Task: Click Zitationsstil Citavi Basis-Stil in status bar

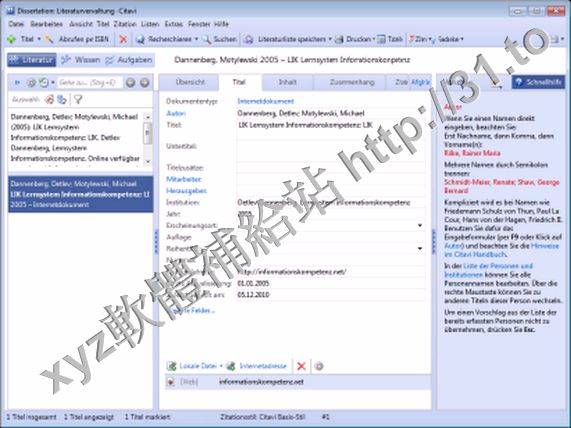Action: pos(262,417)
